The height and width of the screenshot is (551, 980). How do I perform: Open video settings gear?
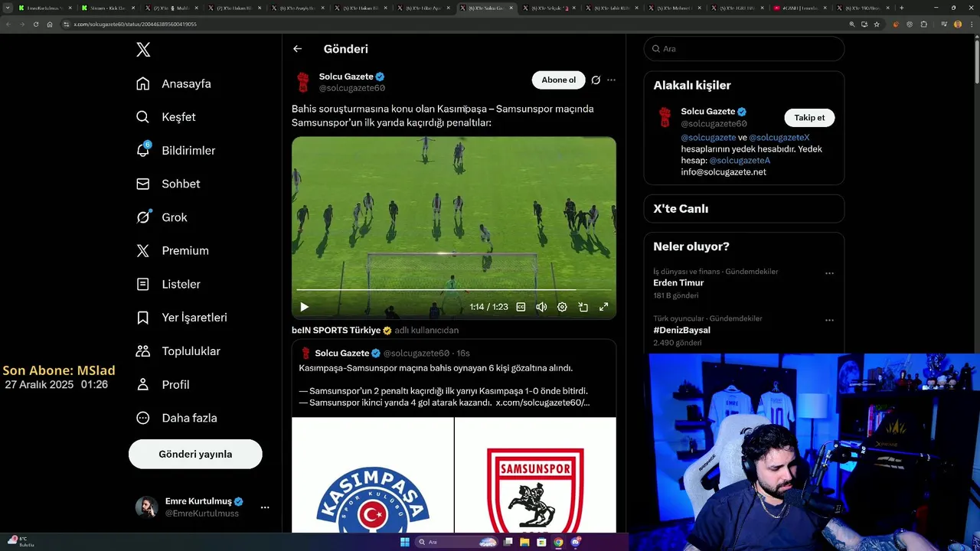[562, 307]
